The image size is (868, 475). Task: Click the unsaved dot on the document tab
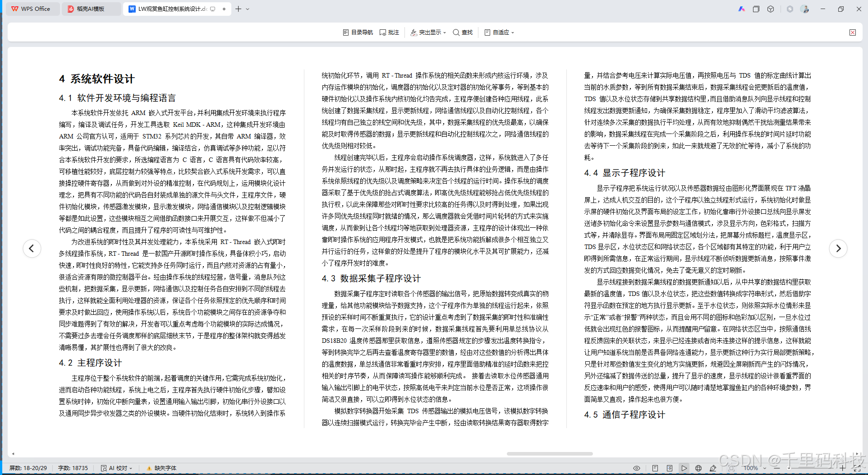pyautogui.click(x=224, y=9)
